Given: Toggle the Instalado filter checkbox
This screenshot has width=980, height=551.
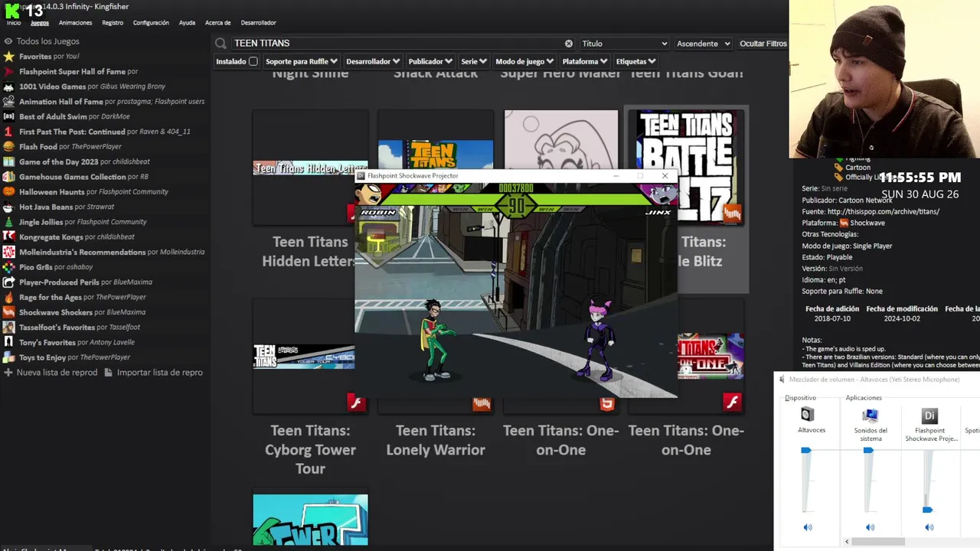Looking at the screenshot, I should (x=253, y=61).
